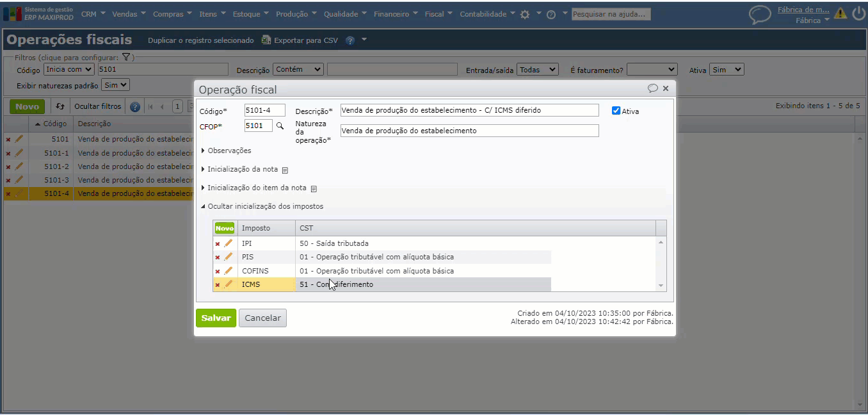Delete the PIS tax row

click(218, 257)
